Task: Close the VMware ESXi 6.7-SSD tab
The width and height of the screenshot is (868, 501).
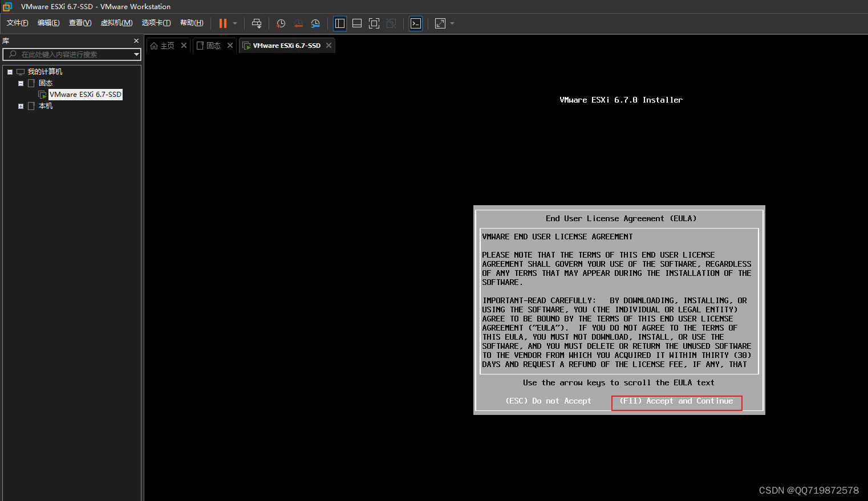Action: (x=328, y=46)
